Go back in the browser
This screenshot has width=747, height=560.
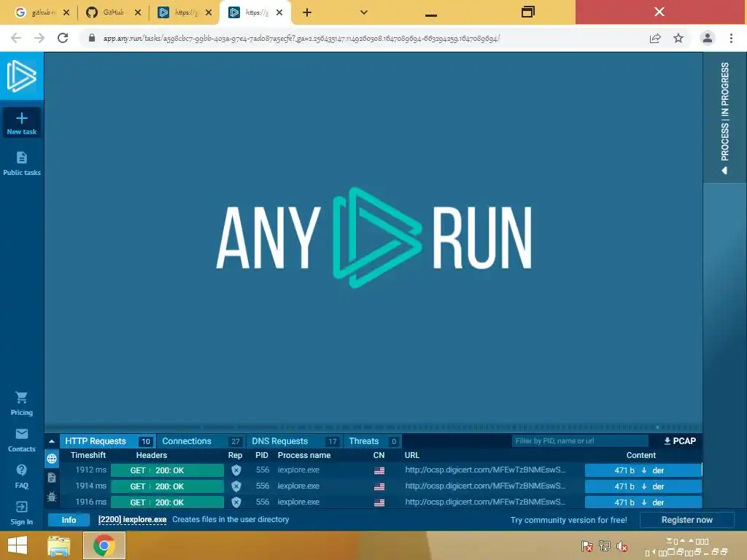16,38
